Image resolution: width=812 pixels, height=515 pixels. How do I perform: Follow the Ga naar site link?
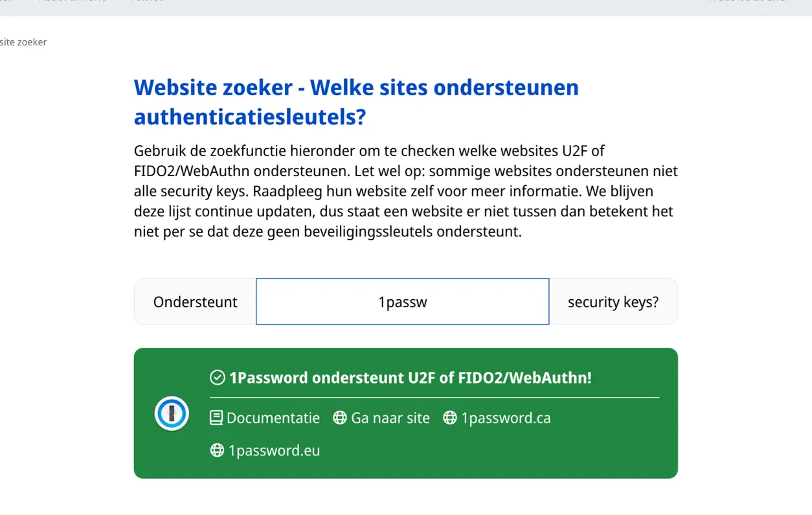tap(390, 418)
